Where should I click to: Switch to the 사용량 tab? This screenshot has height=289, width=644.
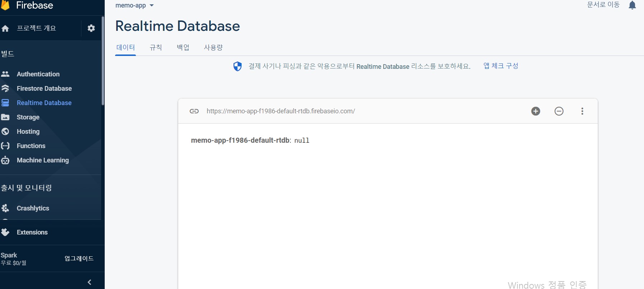[x=213, y=47]
